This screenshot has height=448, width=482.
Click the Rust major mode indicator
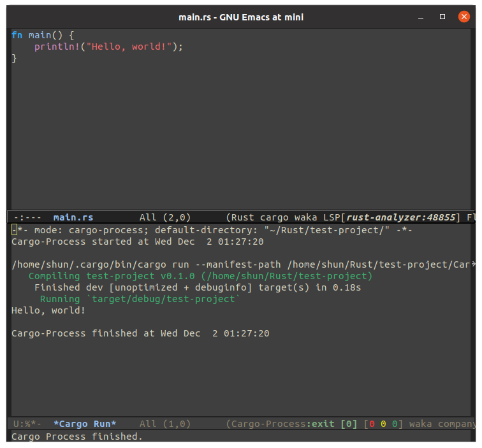[242, 217]
